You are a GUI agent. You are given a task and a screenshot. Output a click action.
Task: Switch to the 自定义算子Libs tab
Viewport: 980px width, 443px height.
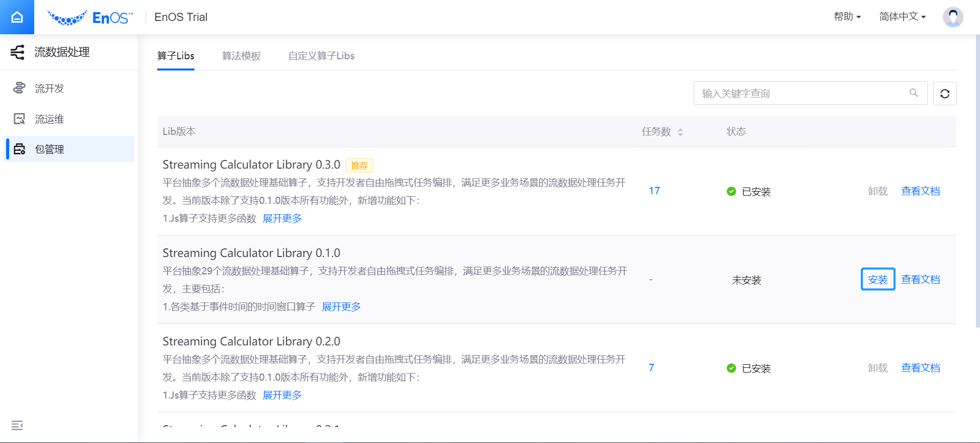(x=321, y=56)
